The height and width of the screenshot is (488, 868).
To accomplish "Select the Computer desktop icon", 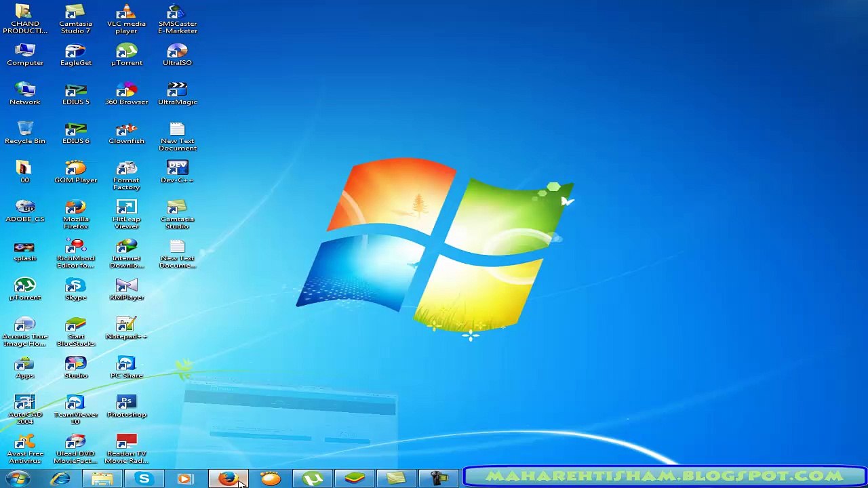I will 25,55.
